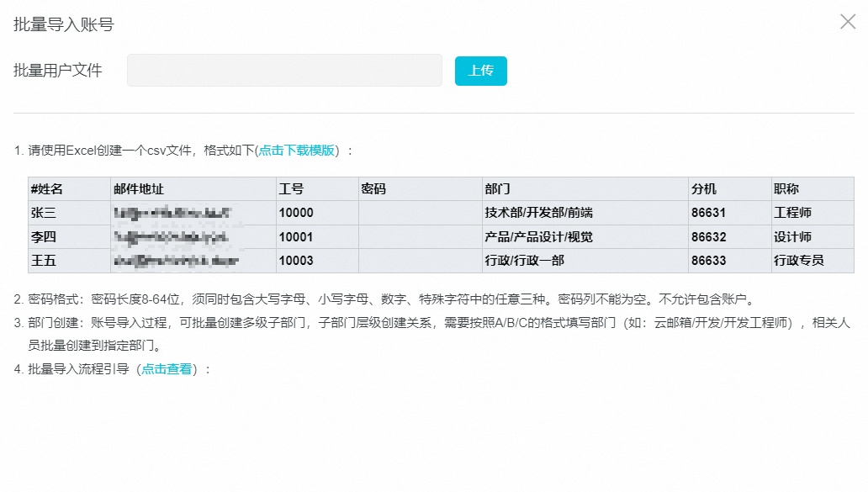Click the 张三 name cell
This screenshot has height=492, width=868.
coord(44,213)
